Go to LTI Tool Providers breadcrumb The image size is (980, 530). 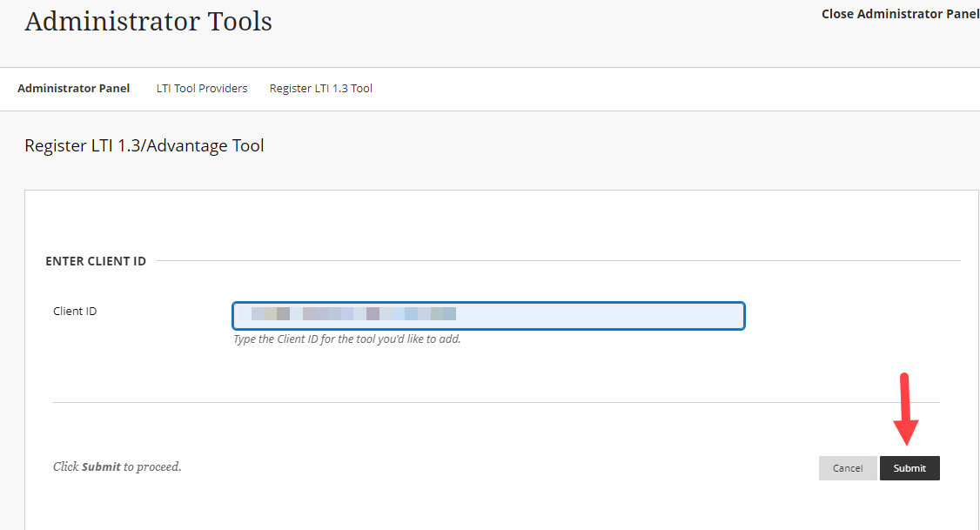[x=202, y=88]
